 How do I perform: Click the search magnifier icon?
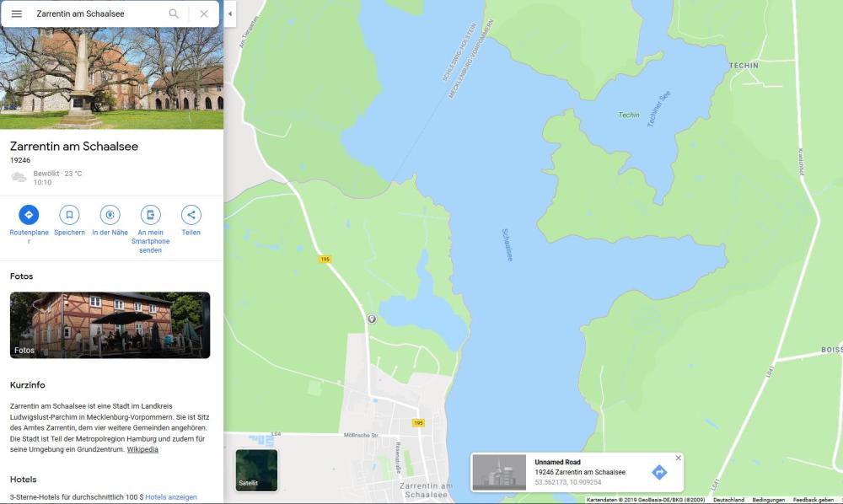(174, 14)
